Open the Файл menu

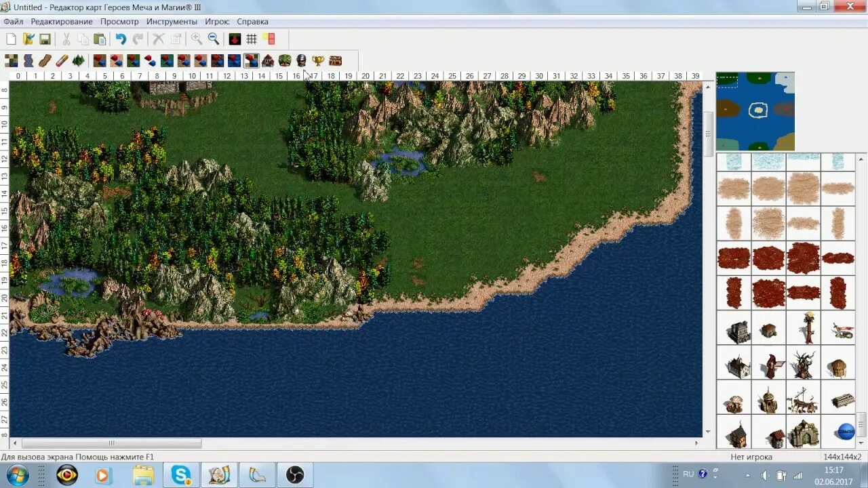(13, 22)
